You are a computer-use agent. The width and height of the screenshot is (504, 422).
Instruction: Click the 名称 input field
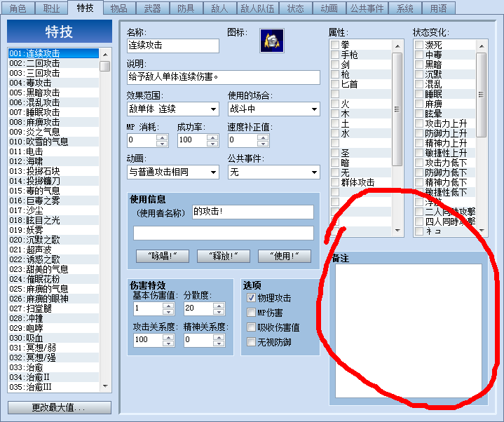click(x=173, y=46)
